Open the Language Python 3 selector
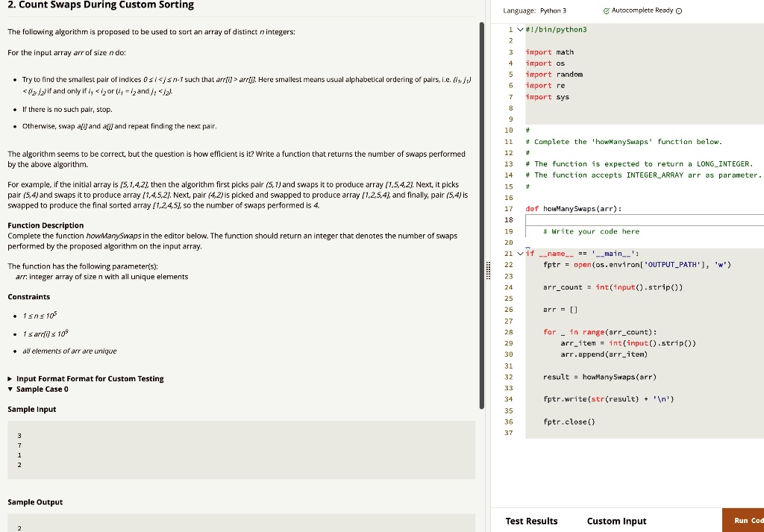The image size is (764, 532). [535, 10]
